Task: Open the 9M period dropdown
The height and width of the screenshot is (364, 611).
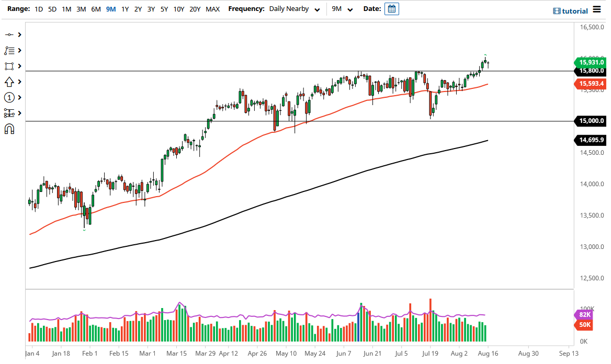Action: click(342, 9)
